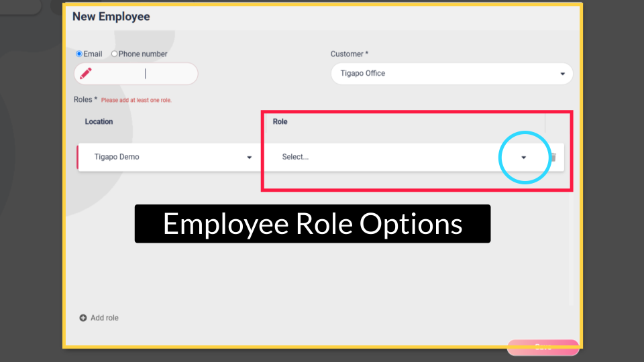Click the plus icon beside Add role

(x=83, y=318)
